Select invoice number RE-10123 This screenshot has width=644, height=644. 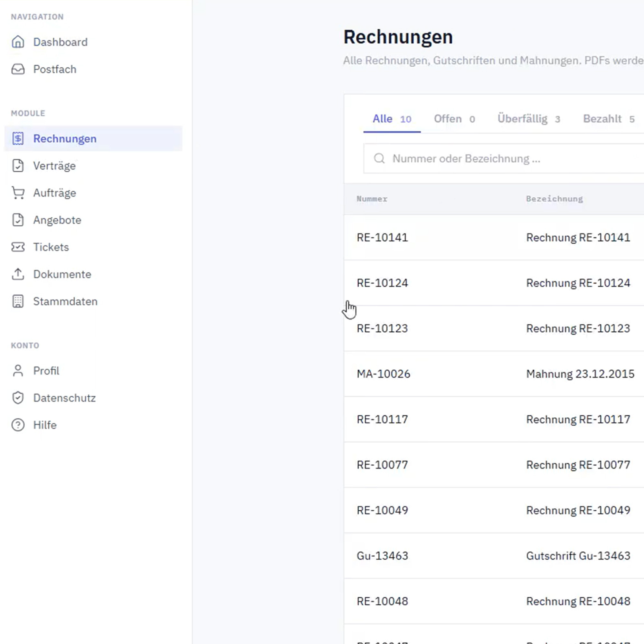pyautogui.click(x=382, y=329)
